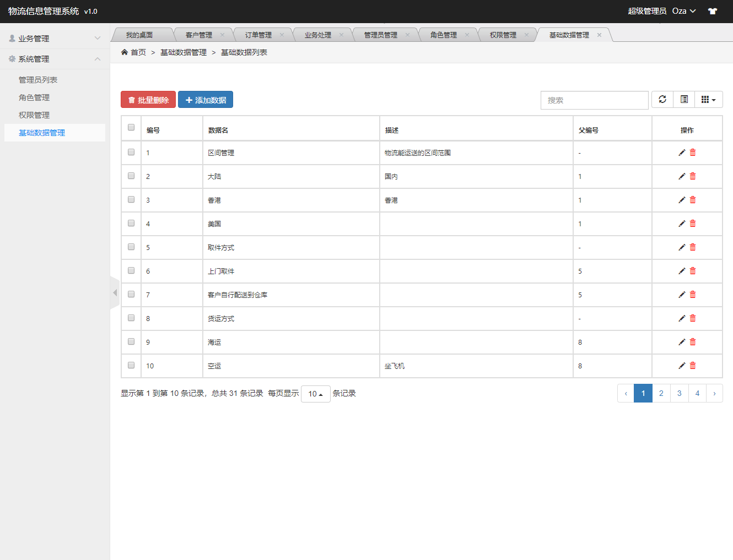Click the home icon in the breadcrumb
This screenshot has height=560, width=733.
[125, 52]
